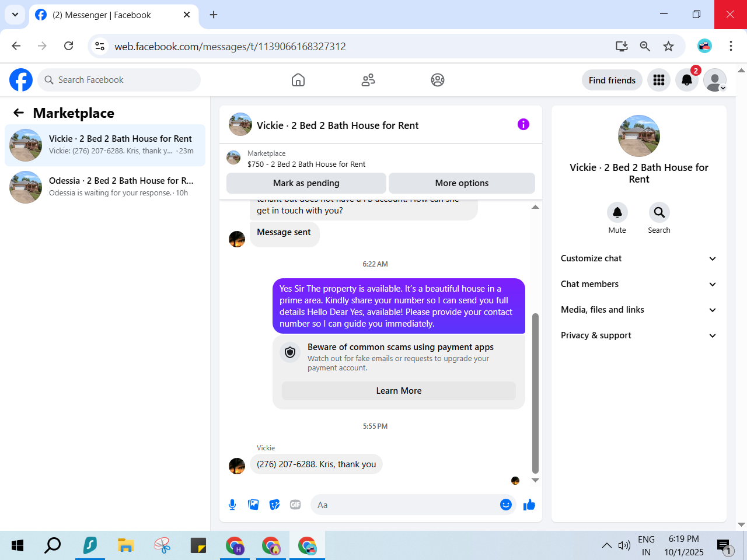Search in the conversation
The width and height of the screenshot is (747, 560).
click(659, 212)
